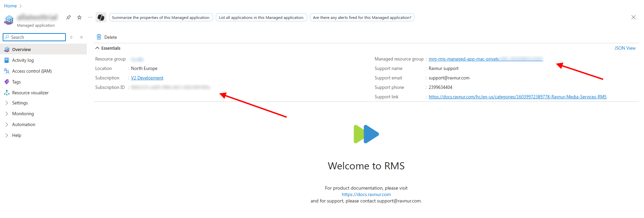Click Summarize the properties suggestion

click(x=161, y=18)
